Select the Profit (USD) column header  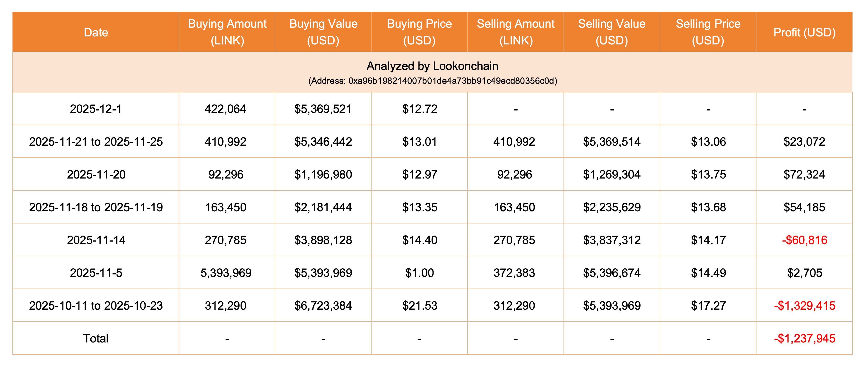point(804,32)
